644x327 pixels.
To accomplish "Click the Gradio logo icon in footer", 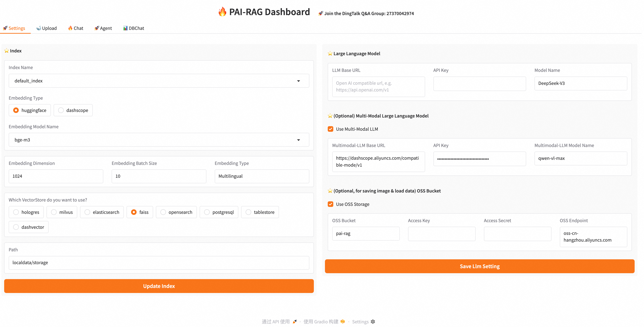I will click(x=343, y=321).
